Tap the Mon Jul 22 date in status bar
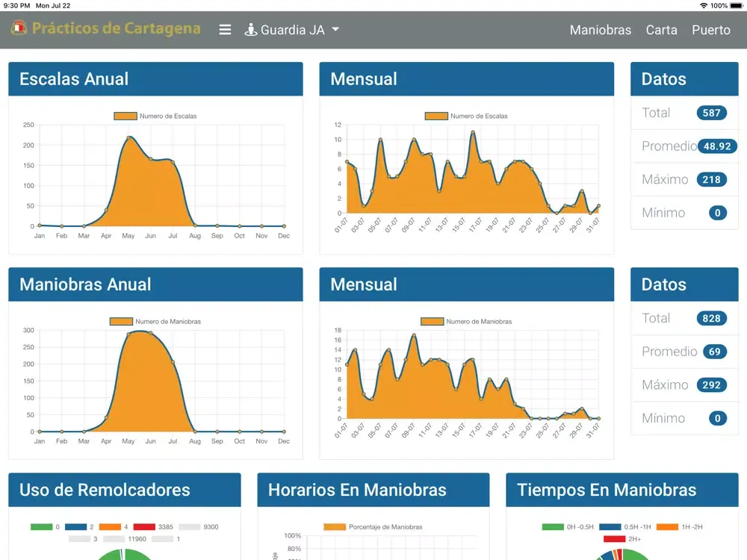Viewport: 747px width, 560px height. (53, 6)
